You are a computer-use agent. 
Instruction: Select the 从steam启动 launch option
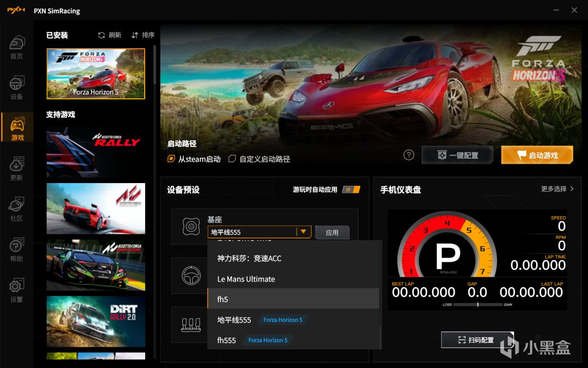click(x=194, y=159)
